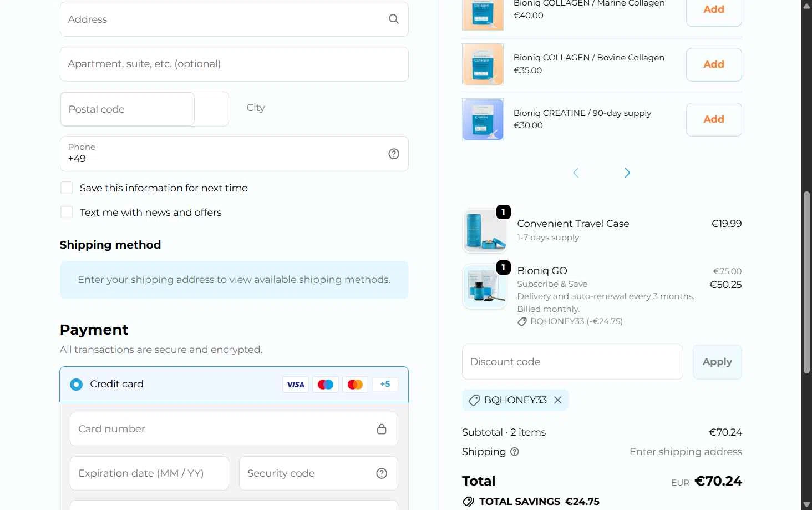Screen dimensions: 812x510
Task: Open the phone field help icon
Action: point(394,154)
